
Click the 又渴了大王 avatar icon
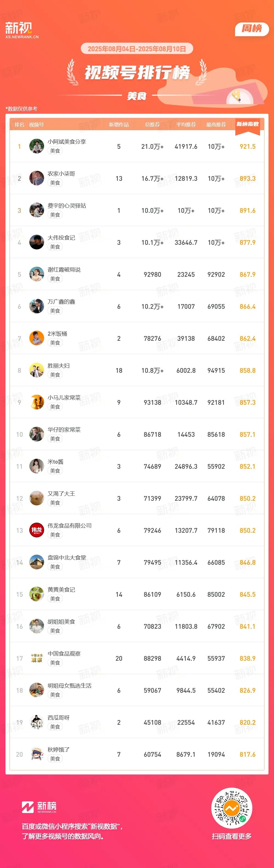click(36, 498)
